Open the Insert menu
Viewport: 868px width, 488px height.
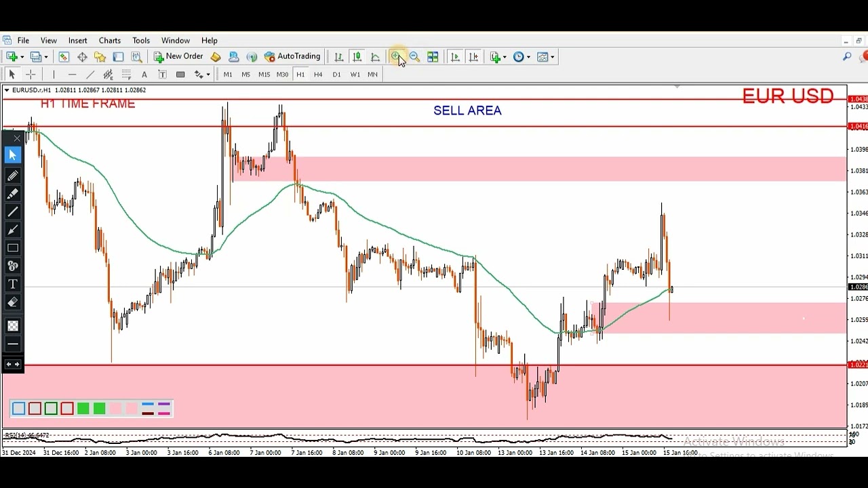click(x=77, y=41)
